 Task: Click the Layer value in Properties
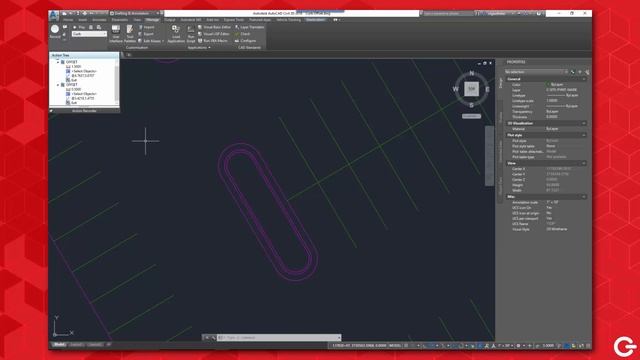(x=562, y=90)
